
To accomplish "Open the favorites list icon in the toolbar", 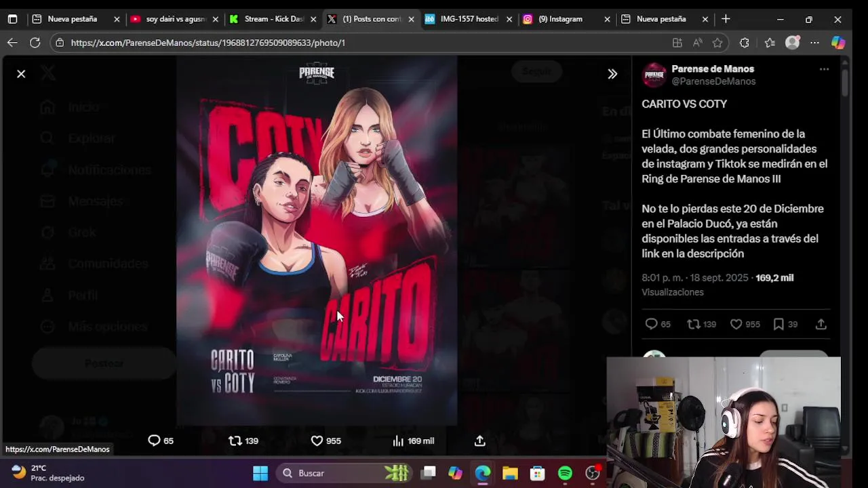I will tap(770, 43).
